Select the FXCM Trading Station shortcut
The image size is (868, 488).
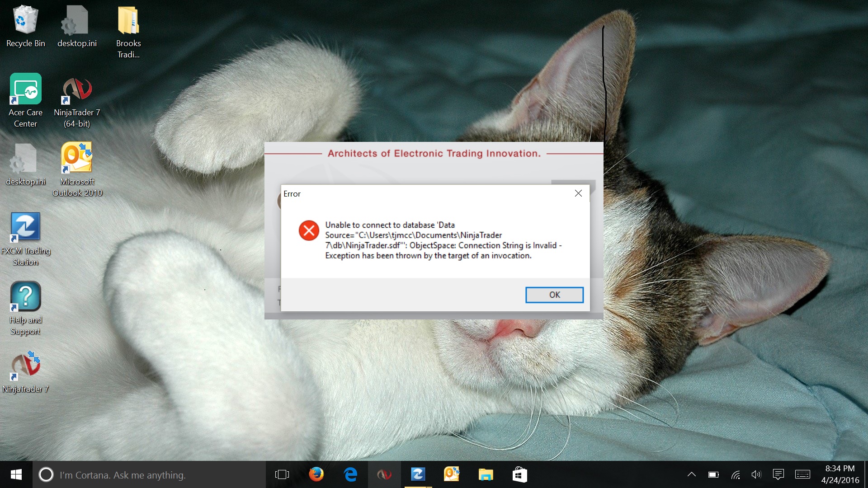tap(25, 238)
